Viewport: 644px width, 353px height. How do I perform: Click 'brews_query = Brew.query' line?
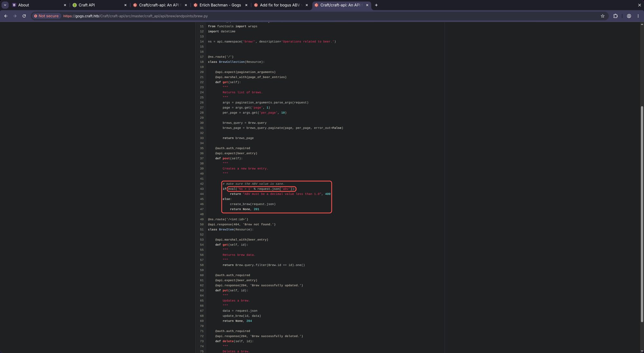click(x=244, y=123)
